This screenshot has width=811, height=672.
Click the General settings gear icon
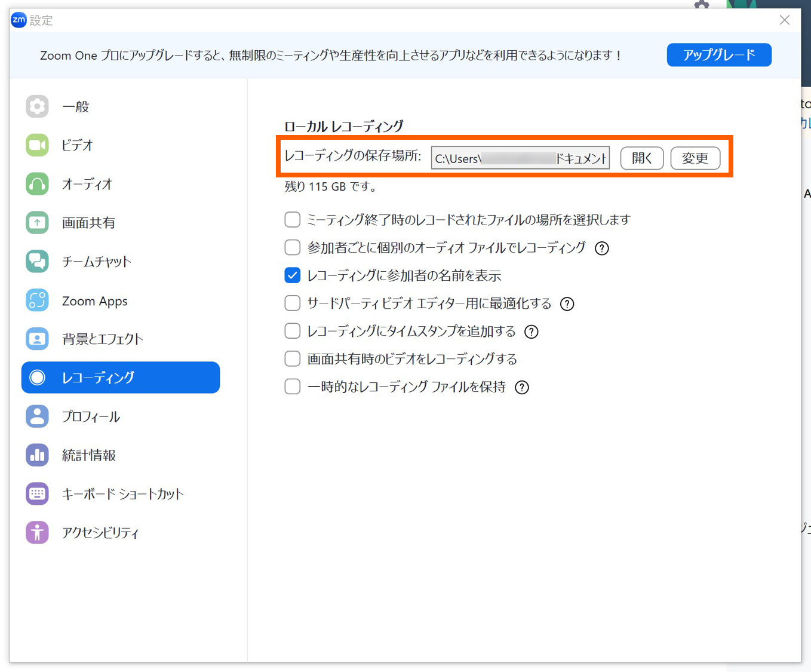pos(37,106)
